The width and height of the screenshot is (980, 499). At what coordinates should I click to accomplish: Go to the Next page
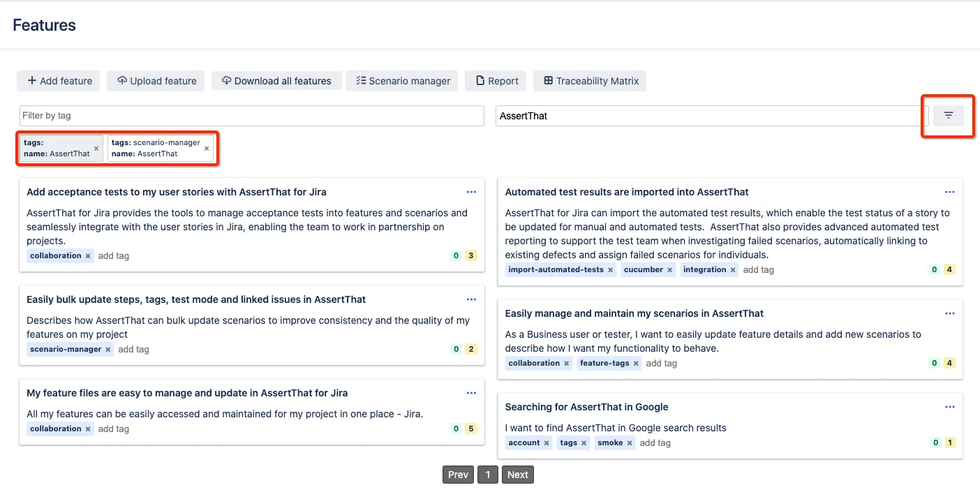tap(517, 475)
